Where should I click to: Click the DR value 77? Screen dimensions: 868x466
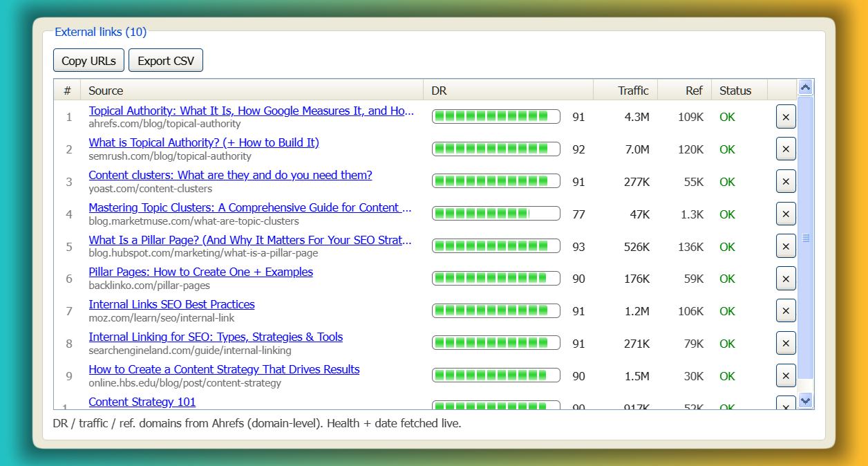click(x=578, y=214)
